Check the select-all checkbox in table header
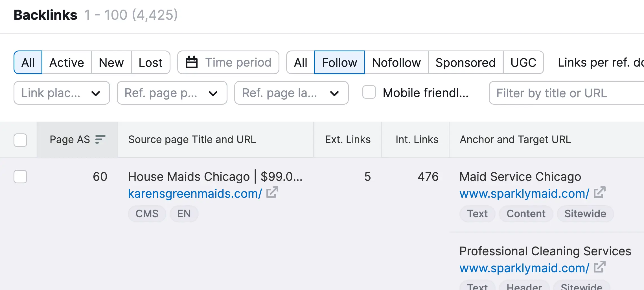Image resolution: width=644 pixels, height=290 pixels. tap(20, 140)
